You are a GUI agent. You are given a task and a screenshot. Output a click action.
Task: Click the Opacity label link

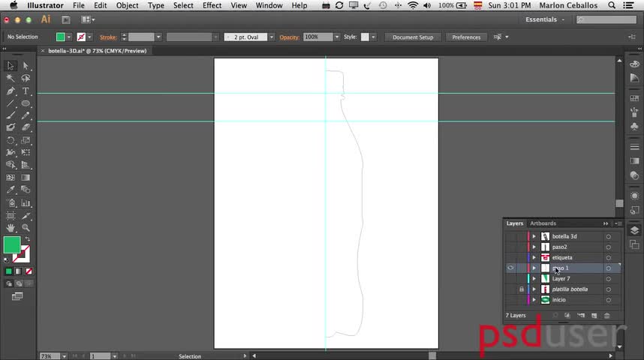click(289, 37)
